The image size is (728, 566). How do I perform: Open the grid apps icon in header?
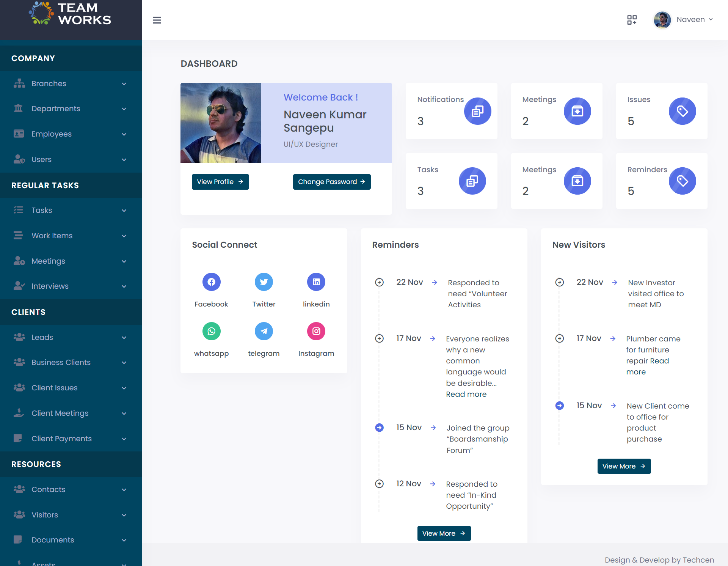coord(632,20)
